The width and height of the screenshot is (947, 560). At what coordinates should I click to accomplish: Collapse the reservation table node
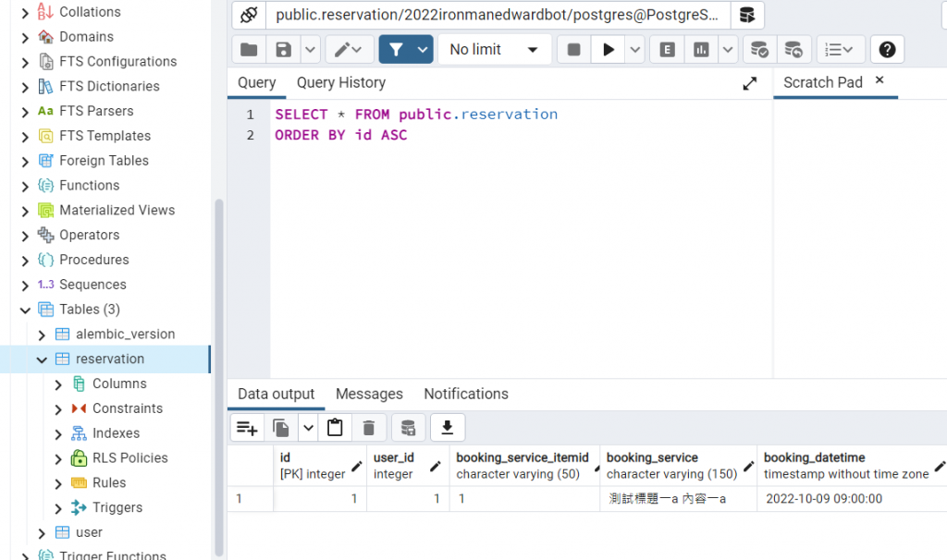coord(42,359)
